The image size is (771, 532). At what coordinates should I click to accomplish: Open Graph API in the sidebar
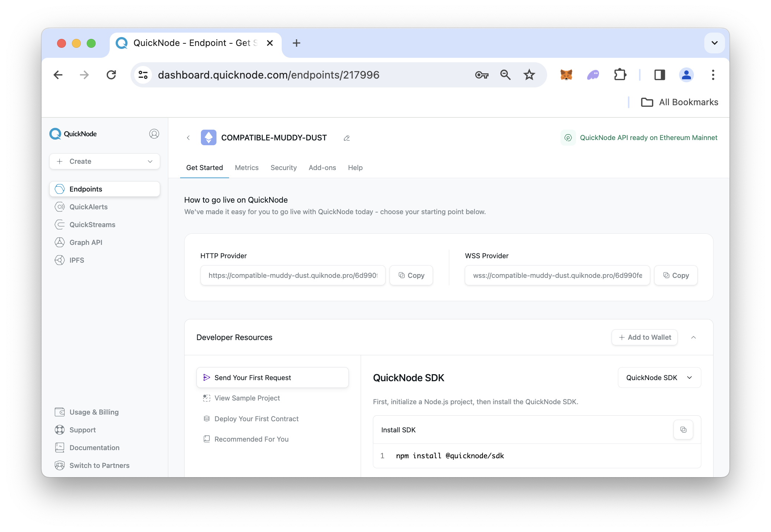coord(79,242)
